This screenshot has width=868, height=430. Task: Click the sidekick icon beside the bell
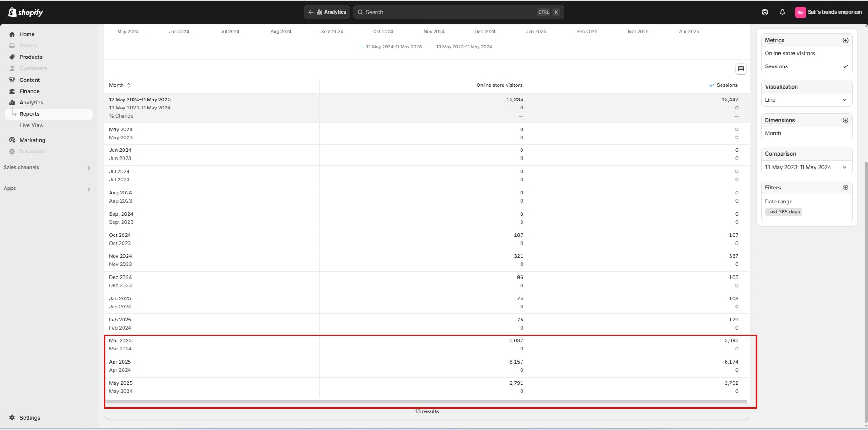764,12
